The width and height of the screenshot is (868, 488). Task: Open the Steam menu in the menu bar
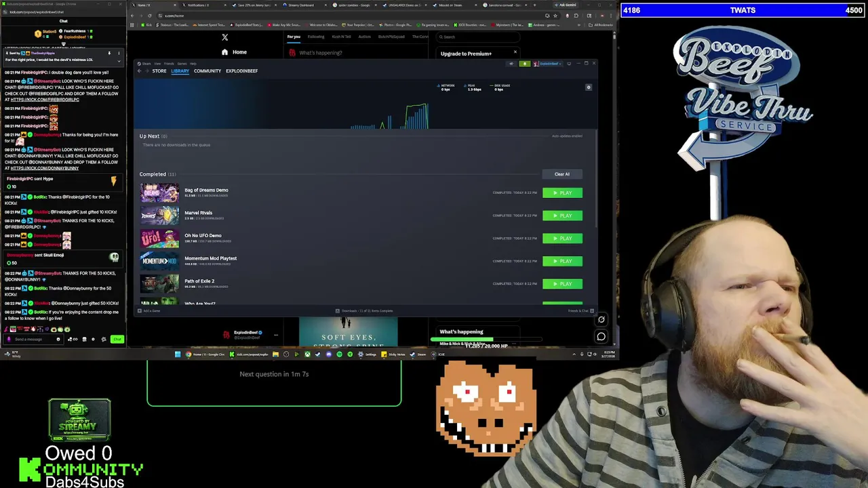146,64
